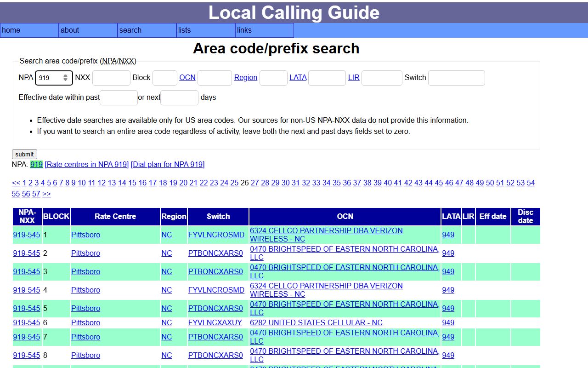588x368 pixels.
Task: Click the NPA number stepper field
Action: [x=54, y=78]
